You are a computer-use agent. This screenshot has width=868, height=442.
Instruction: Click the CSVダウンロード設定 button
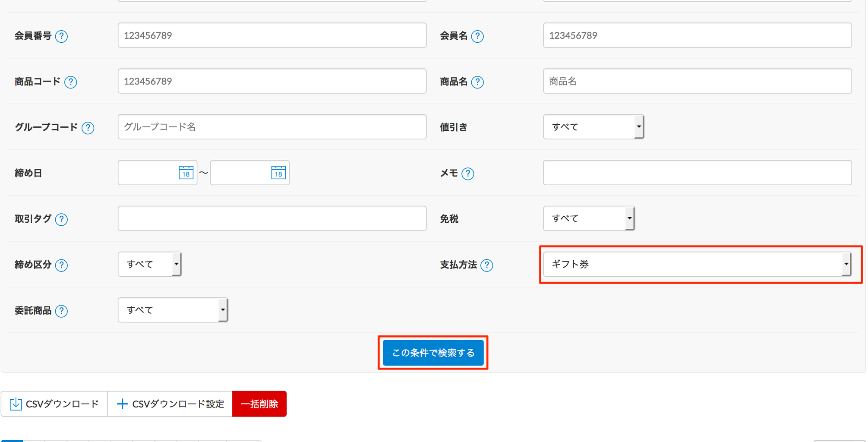170,404
